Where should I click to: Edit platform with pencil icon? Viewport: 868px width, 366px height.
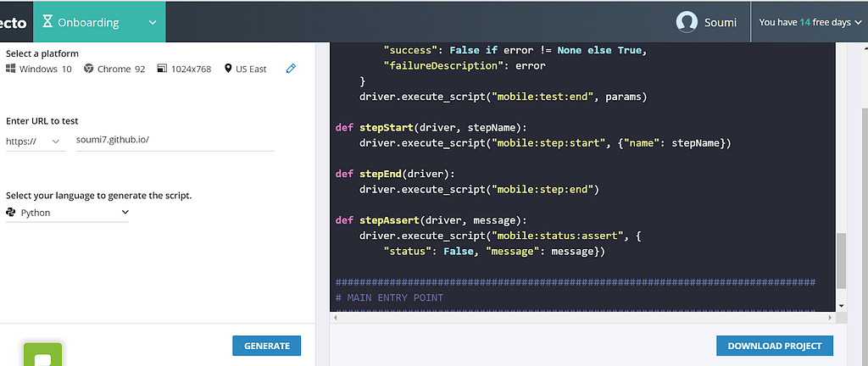click(292, 69)
